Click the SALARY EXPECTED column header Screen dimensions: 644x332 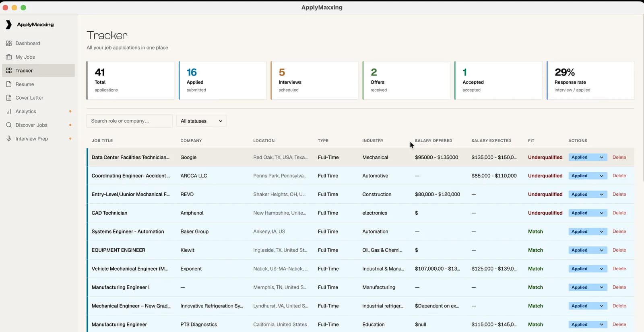[491, 141]
